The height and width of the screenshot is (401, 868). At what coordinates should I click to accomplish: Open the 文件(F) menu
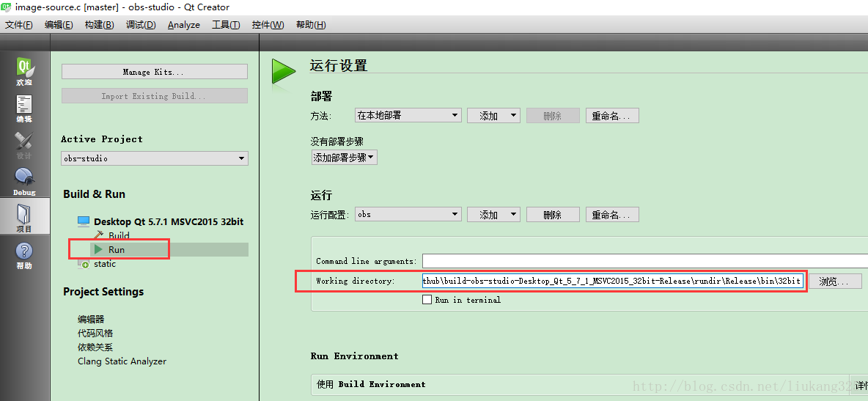pos(19,25)
